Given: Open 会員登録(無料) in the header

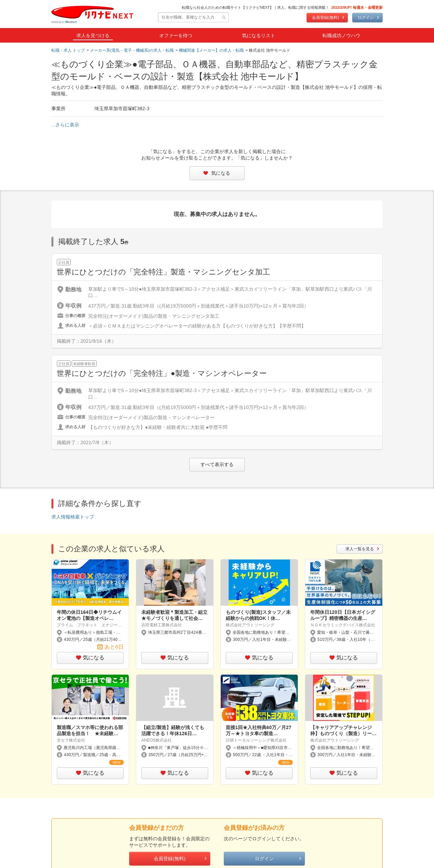Looking at the screenshot, I should point(327,18).
